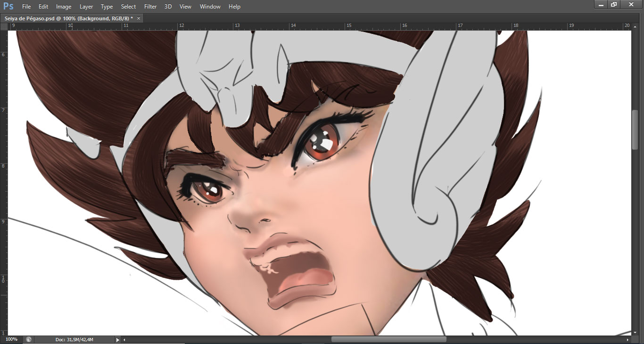
Task: Open the File menu
Action: (26, 7)
